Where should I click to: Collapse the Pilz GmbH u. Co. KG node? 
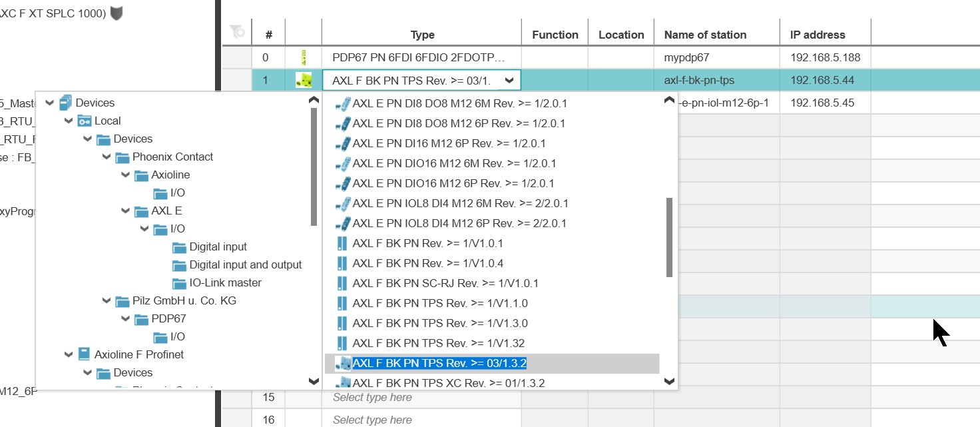click(106, 300)
